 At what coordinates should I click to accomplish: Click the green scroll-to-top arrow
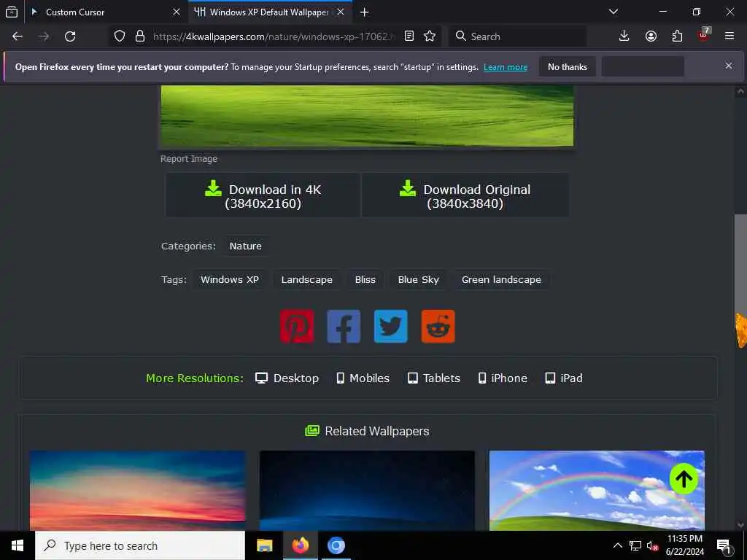(684, 478)
